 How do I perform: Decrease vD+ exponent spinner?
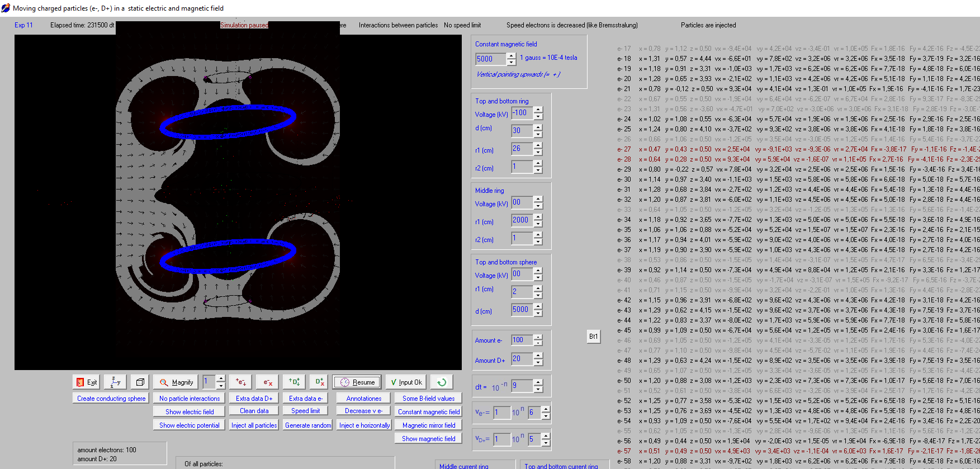(x=546, y=443)
